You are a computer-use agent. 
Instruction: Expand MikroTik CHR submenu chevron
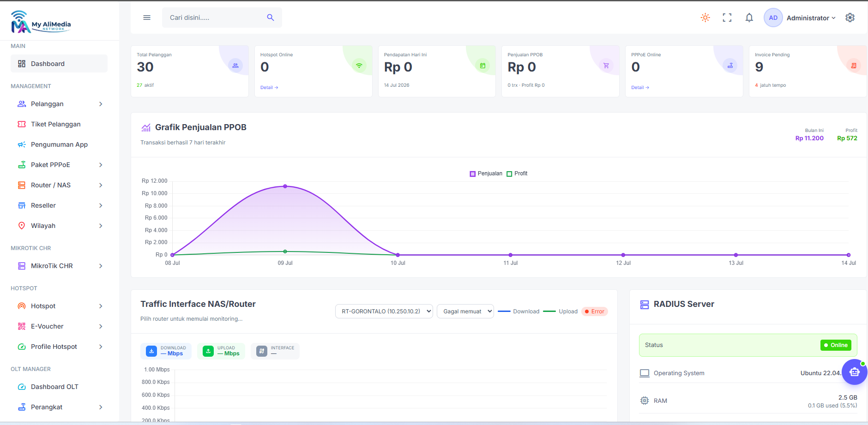click(x=101, y=266)
